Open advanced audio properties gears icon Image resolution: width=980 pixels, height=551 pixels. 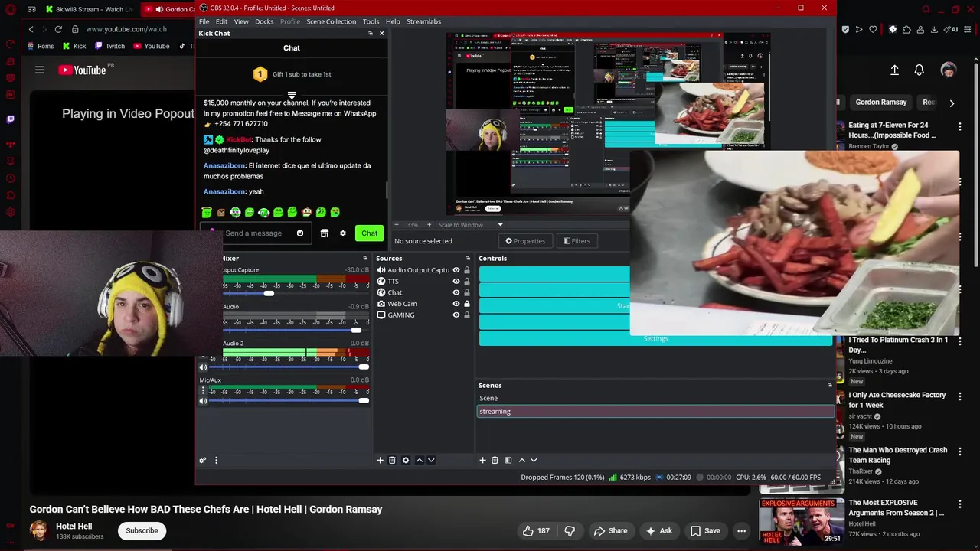pyautogui.click(x=202, y=460)
